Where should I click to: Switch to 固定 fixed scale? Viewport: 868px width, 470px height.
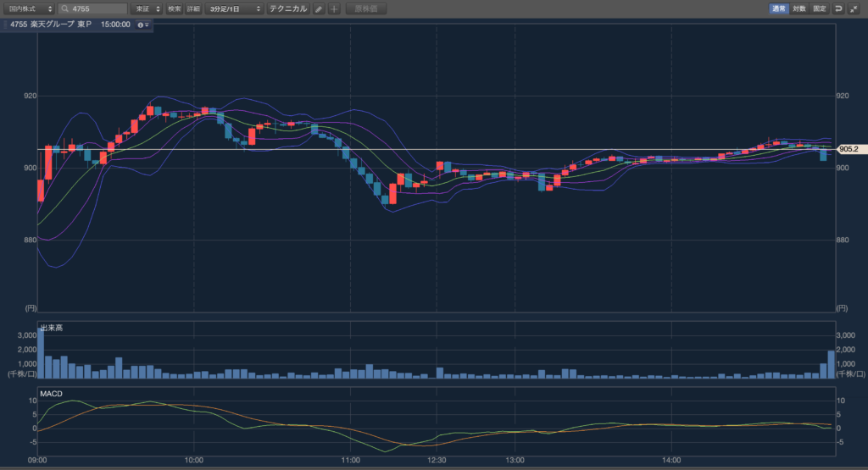820,8
